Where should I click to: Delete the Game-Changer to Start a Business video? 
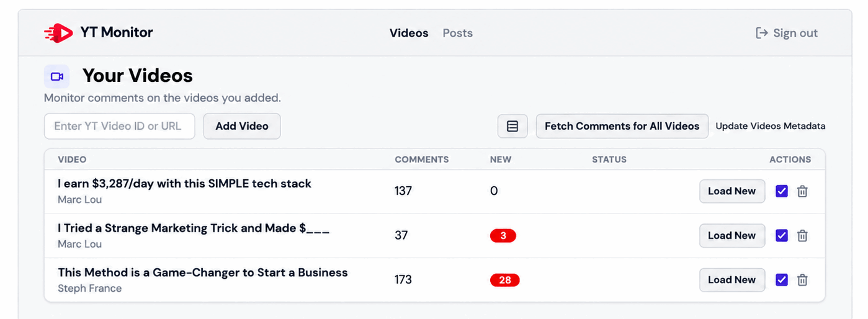(802, 280)
